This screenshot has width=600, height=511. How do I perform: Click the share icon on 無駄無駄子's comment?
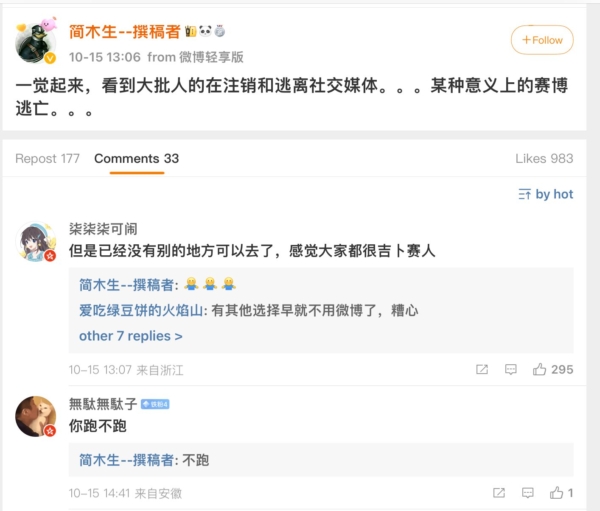[x=498, y=493]
